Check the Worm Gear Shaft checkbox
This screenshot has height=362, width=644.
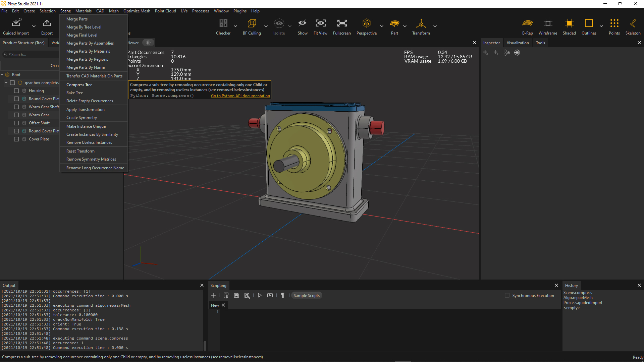click(x=16, y=107)
